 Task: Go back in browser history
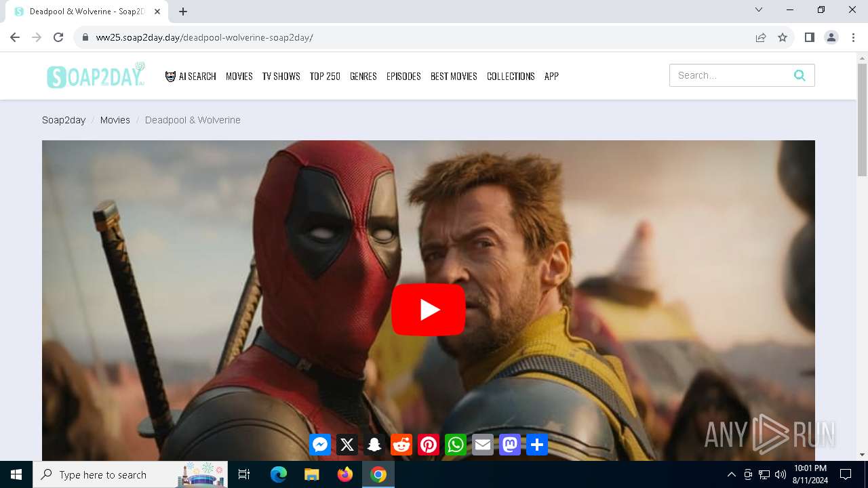click(15, 37)
